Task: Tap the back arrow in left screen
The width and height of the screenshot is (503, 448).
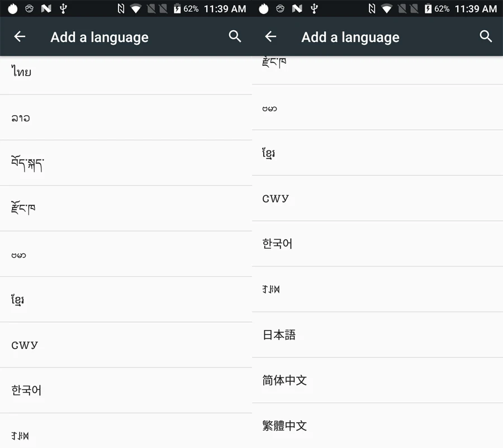Action: [20, 36]
